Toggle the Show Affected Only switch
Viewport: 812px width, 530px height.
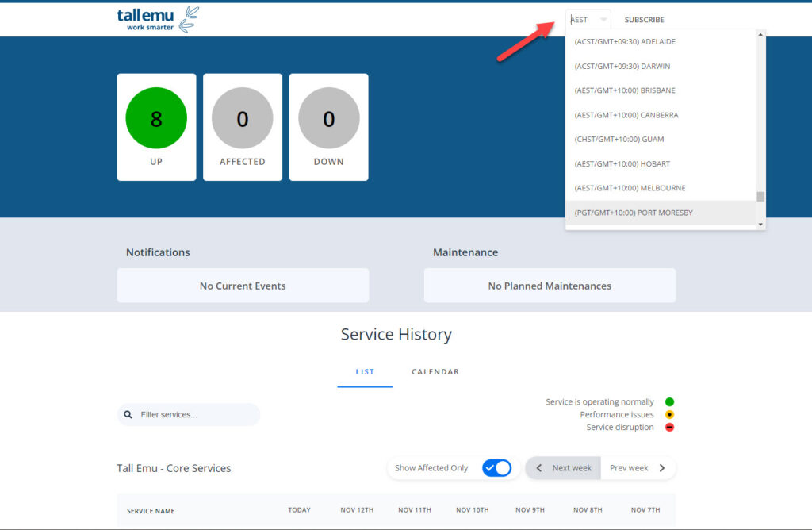[x=497, y=468]
